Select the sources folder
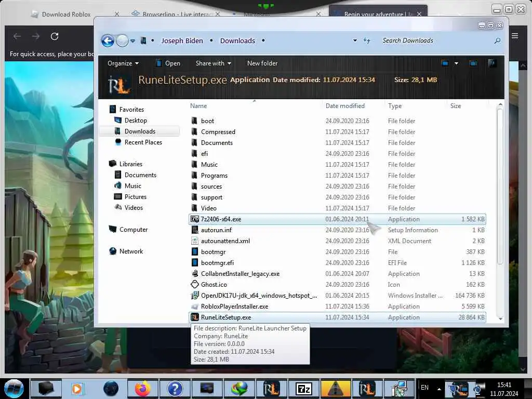The image size is (532, 399). click(337, 187)
